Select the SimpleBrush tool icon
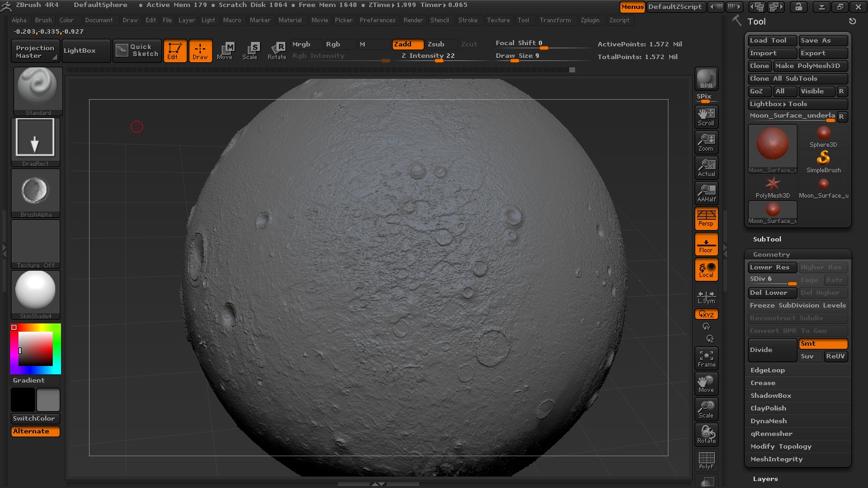868x488 pixels. (x=824, y=161)
